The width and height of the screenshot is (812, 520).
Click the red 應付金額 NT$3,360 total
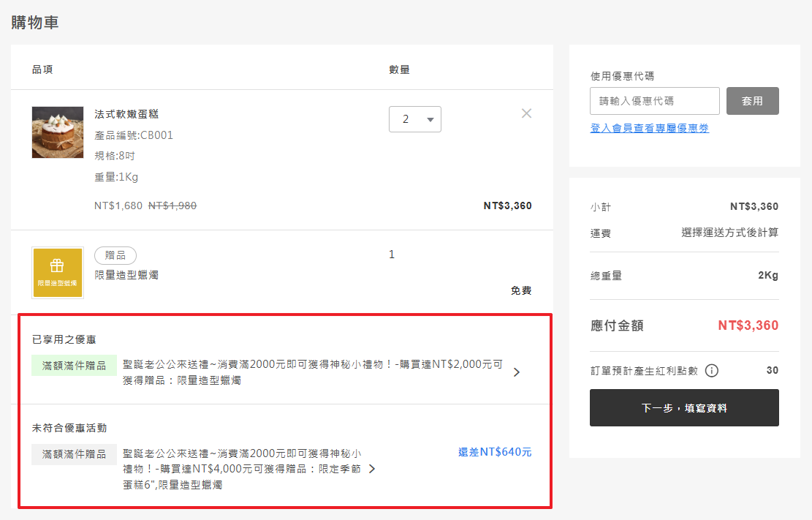pyautogui.click(x=748, y=325)
